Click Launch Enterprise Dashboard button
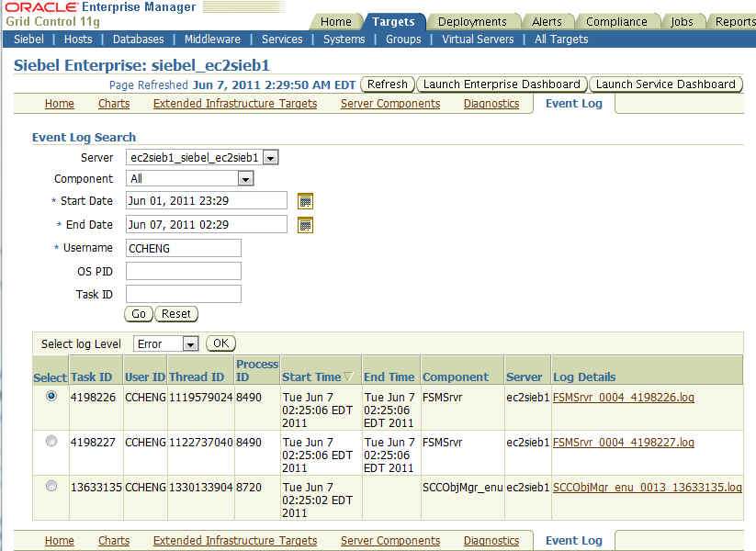756x551 pixels. click(x=502, y=84)
